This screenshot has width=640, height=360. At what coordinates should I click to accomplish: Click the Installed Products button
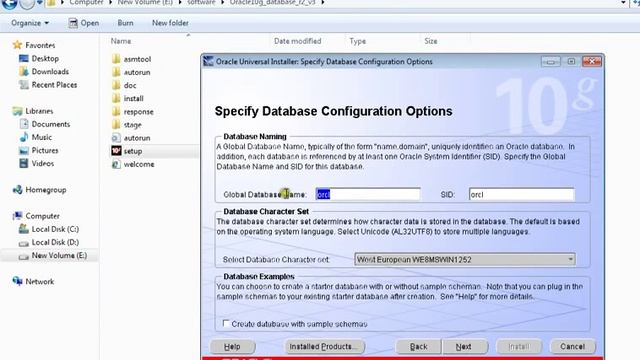point(324,347)
